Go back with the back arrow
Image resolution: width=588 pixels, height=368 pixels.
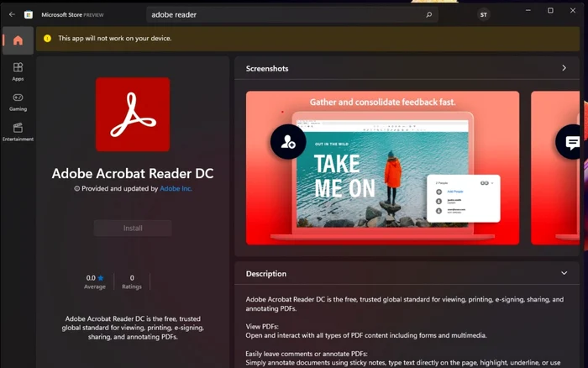(12, 14)
